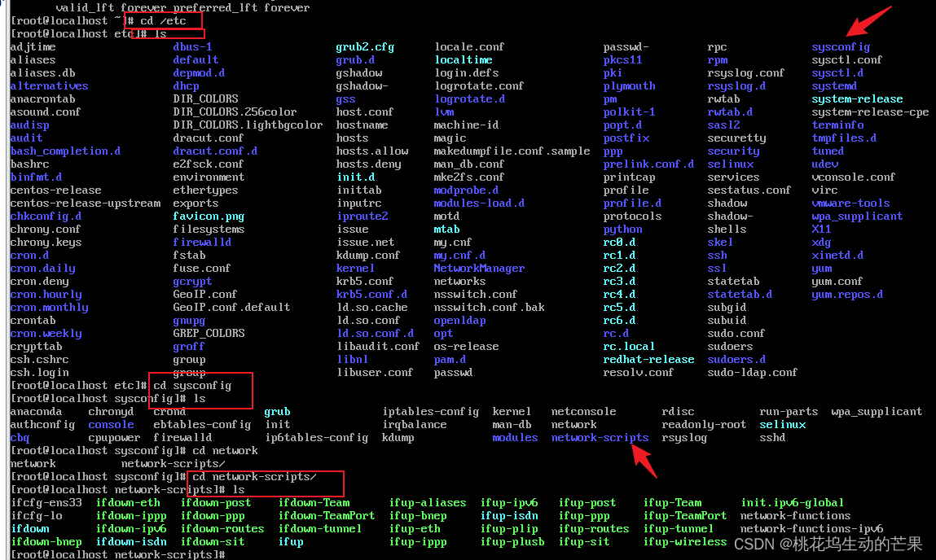This screenshot has height=560, width=936.
Task: Select the "ebtables-config" entry
Action: [202, 425]
